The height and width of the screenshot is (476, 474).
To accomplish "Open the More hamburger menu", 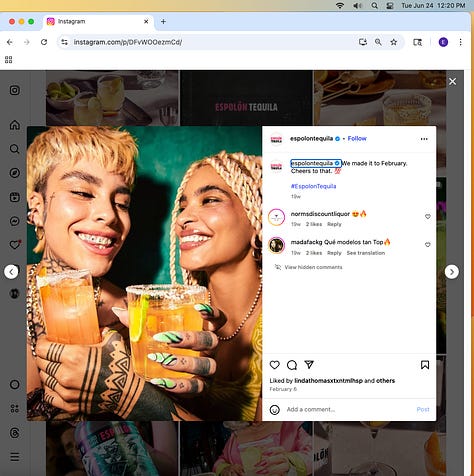I will point(15,457).
